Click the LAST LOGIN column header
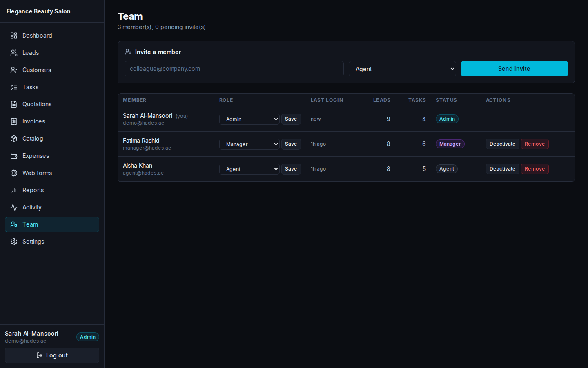588x368 pixels. tap(327, 100)
